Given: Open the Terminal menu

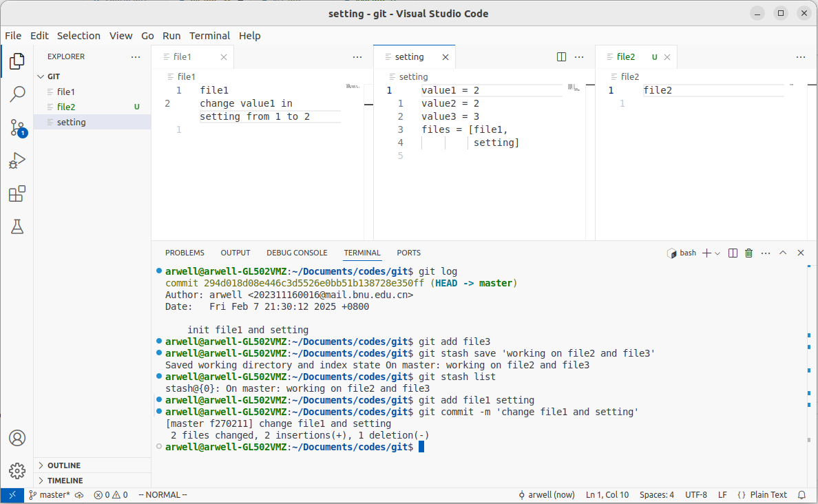Looking at the screenshot, I should pos(209,36).
